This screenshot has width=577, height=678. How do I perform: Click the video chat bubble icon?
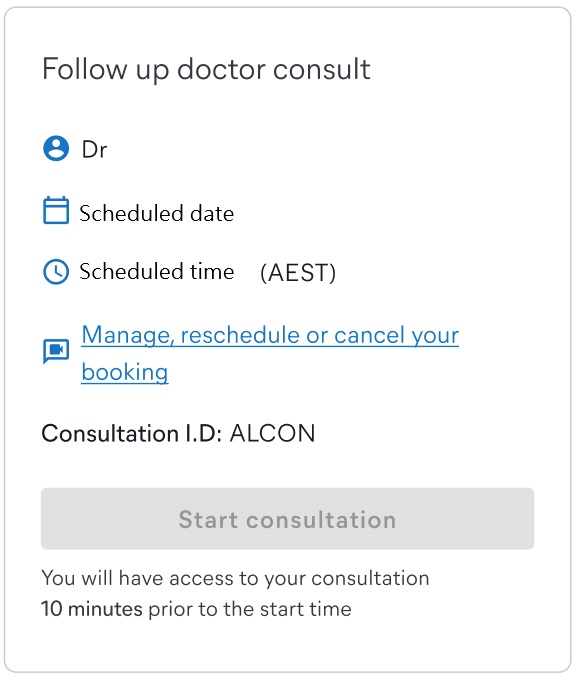tap(56, 352)
